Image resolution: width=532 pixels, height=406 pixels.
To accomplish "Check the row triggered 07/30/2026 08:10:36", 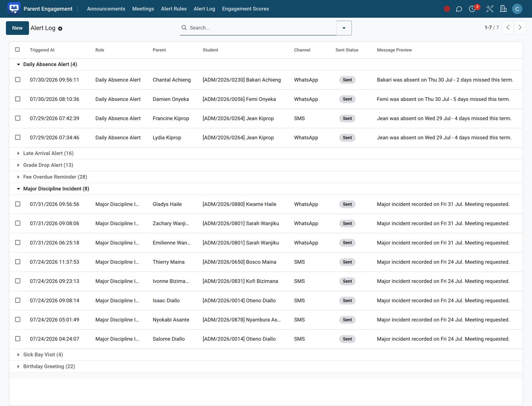I will tap(18, 99).
